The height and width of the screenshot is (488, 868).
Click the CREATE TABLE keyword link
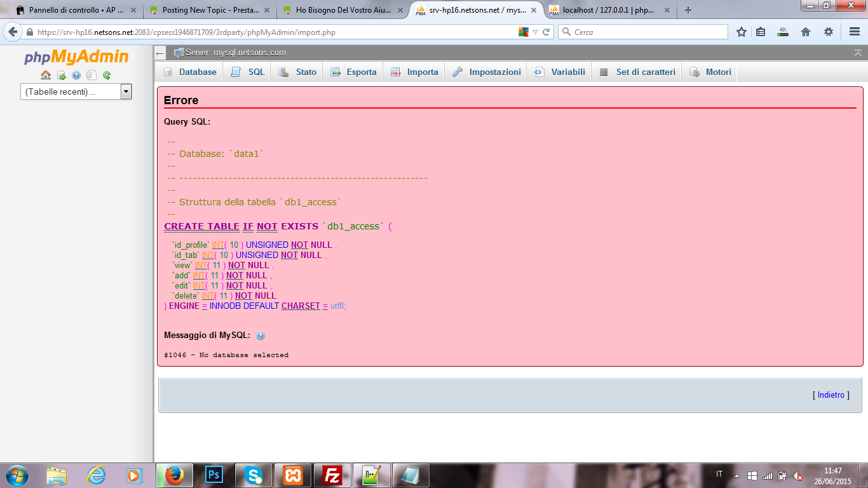(202, 226)
